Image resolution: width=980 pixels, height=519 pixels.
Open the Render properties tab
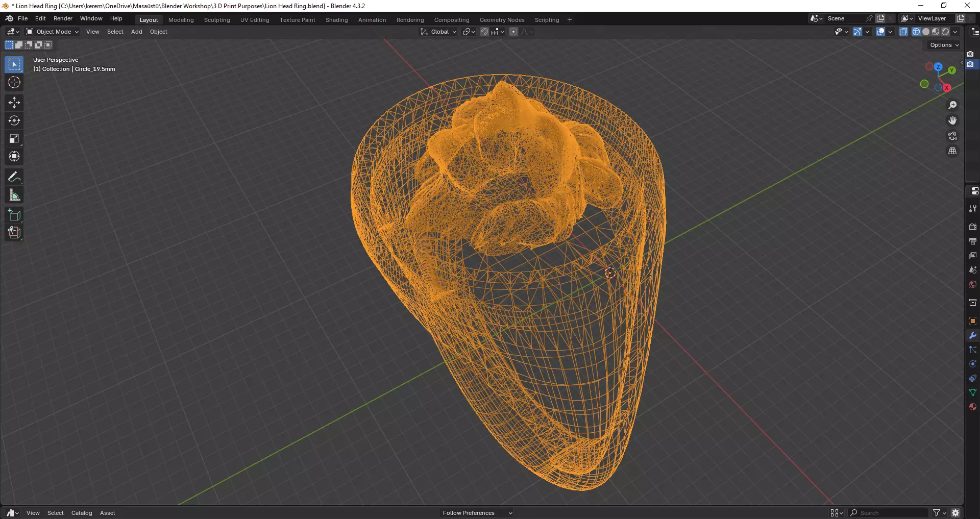pos(973,227)
